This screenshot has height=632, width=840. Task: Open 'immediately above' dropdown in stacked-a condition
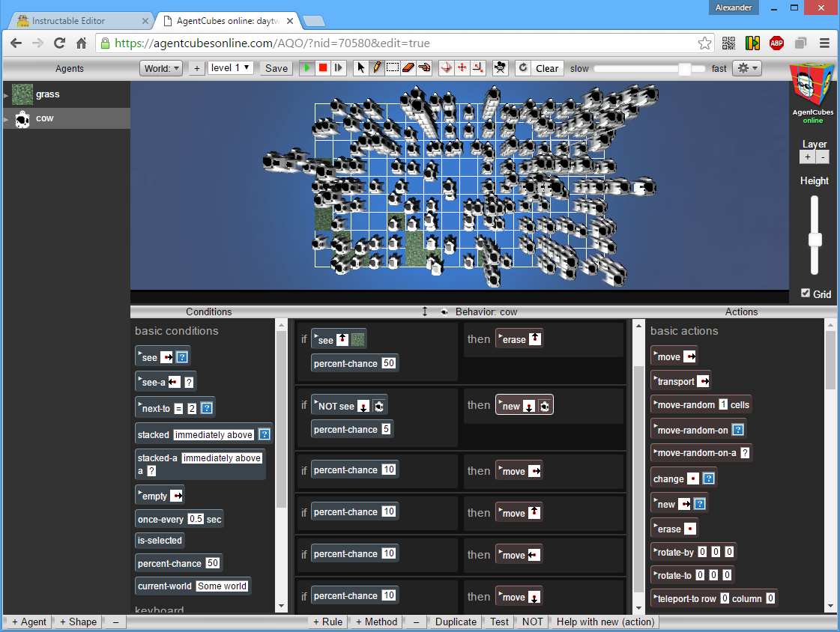tap(222, 458)
